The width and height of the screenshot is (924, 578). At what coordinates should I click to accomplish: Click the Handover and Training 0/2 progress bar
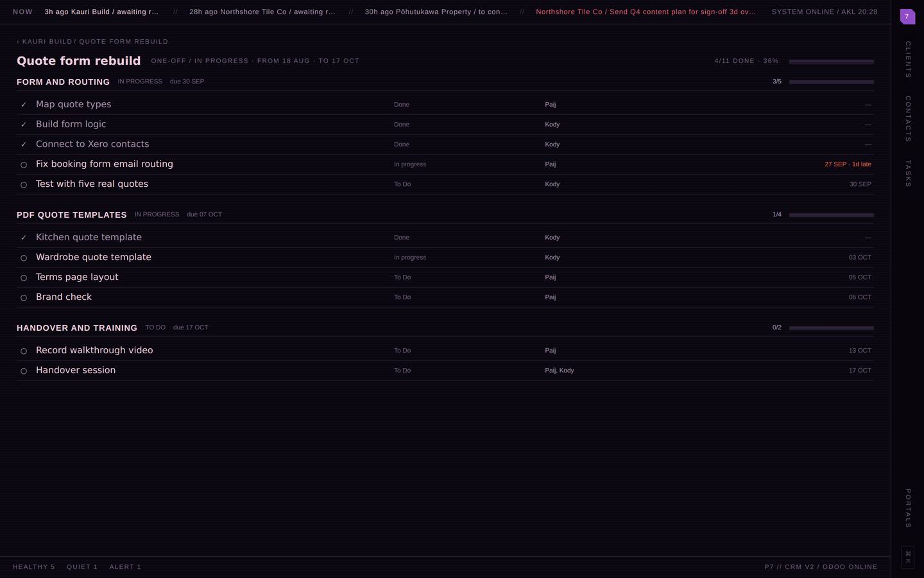(831, 328)
